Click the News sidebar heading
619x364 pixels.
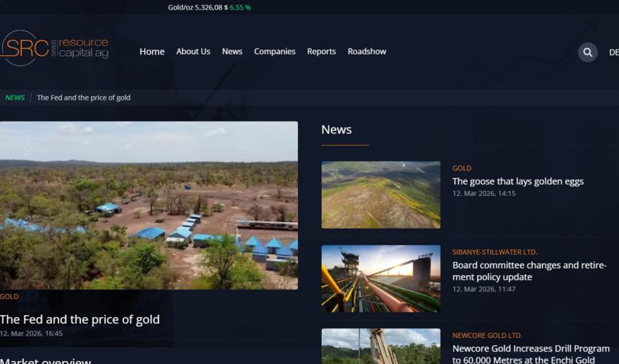pyautogui.click(x=336, y=130)
